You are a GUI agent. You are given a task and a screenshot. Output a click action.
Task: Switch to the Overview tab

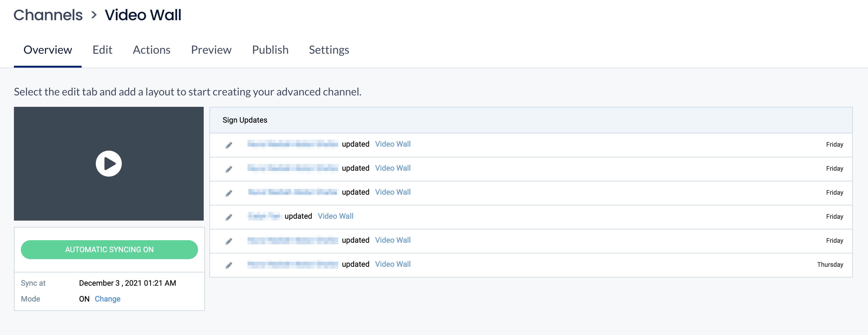coord(47,50)
